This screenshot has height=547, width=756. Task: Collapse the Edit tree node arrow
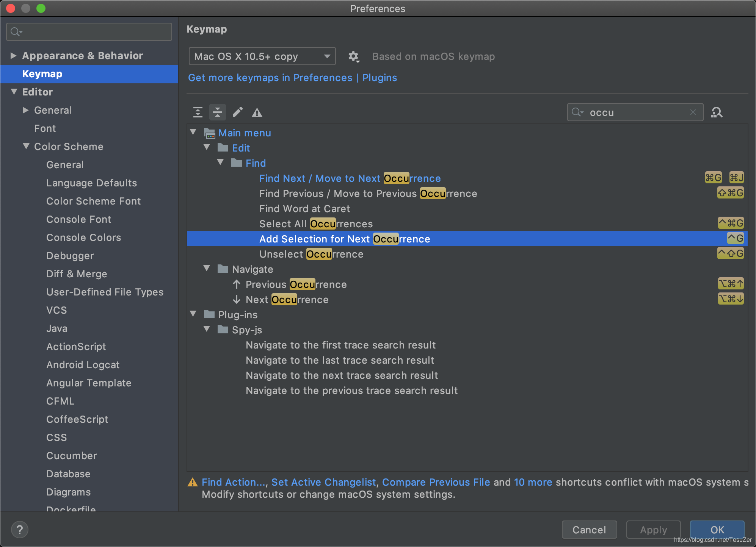pos(207,147)
